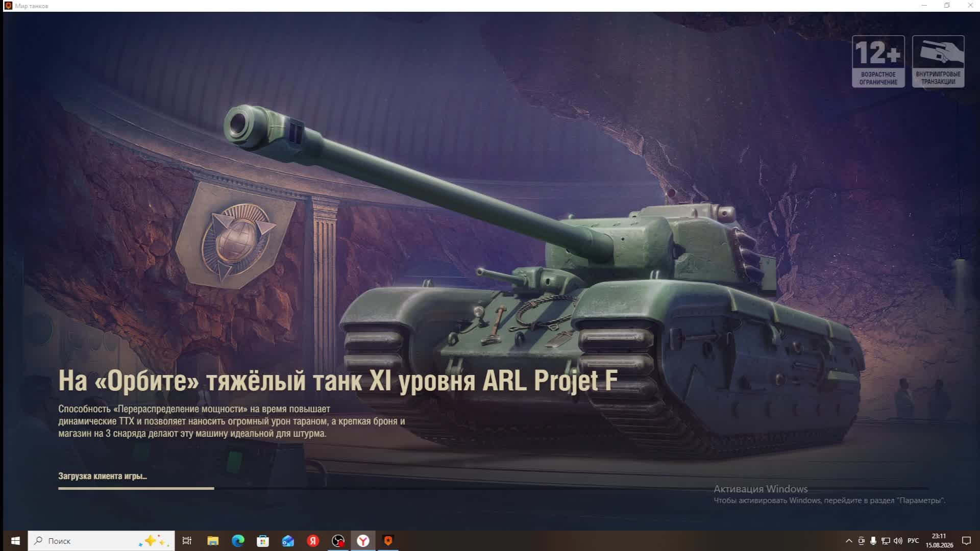The image size is (980, 551).
Task: Click the in-game transactions badge
Action: [938, 61]
